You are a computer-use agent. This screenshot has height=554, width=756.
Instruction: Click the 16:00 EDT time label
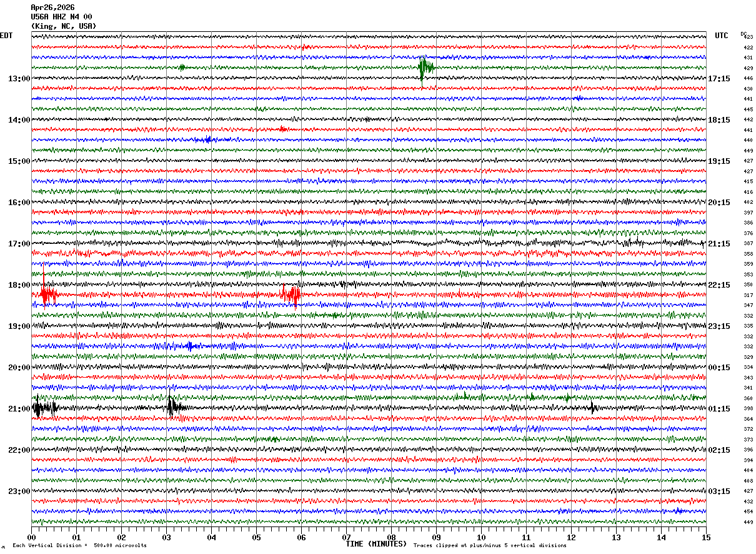(19, 203)
